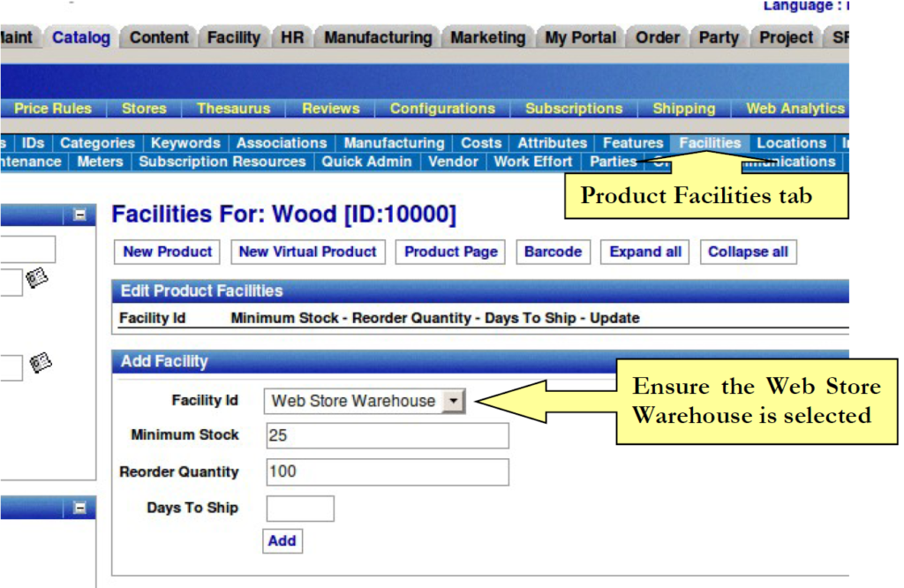Open the Price Rules menu item
The image size is (904, 588).
pyautogui.click(x=53, y=109)
